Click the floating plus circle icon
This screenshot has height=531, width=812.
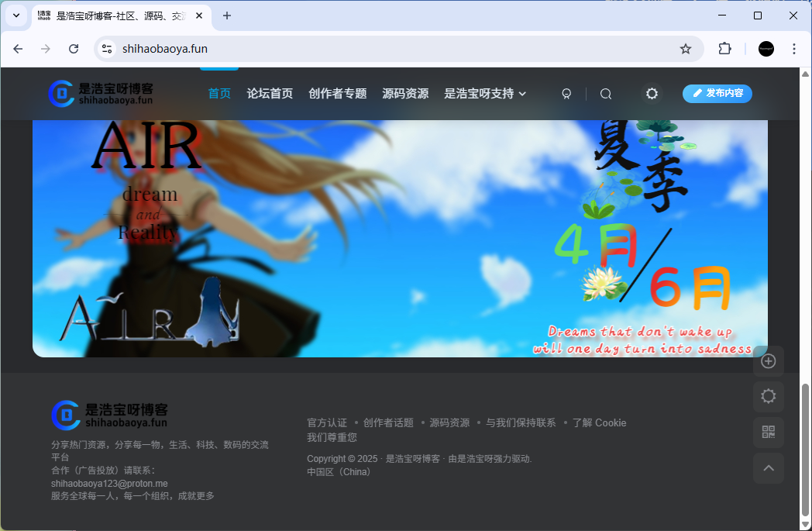pos(768,361)
